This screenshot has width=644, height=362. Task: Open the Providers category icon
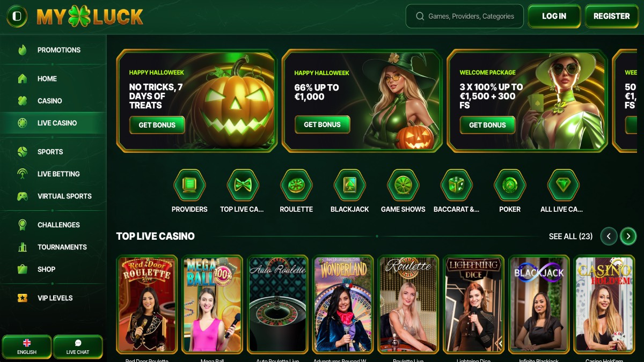(x=189, y=185)
